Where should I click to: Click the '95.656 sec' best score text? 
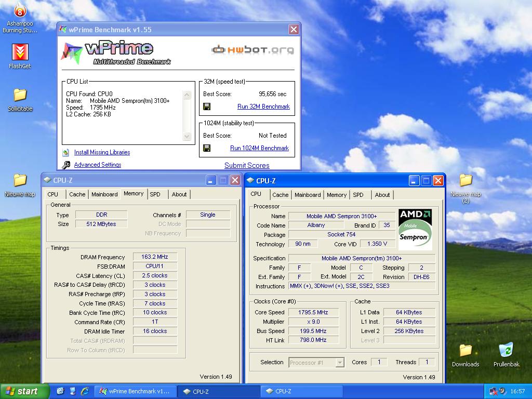pos(272,94)
